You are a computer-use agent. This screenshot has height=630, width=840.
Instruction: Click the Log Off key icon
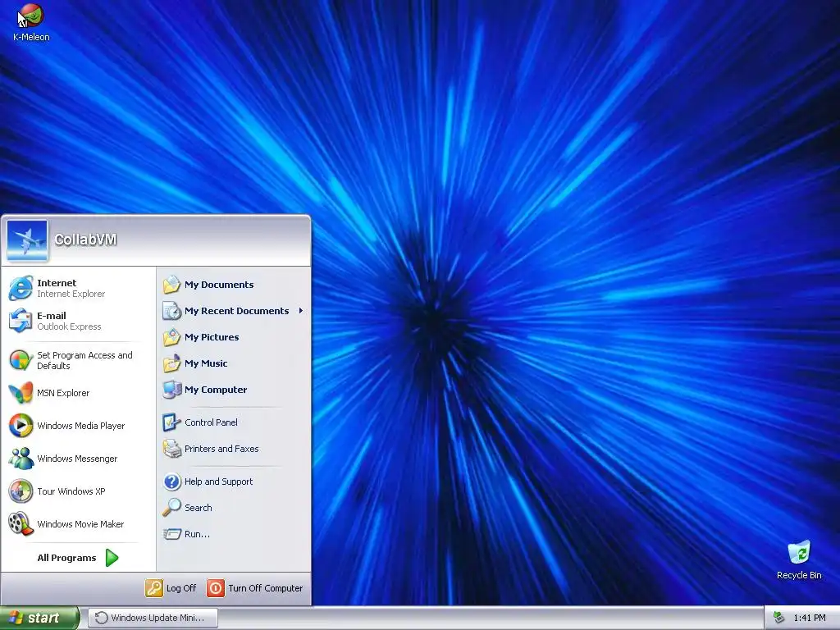pos(153,588)
